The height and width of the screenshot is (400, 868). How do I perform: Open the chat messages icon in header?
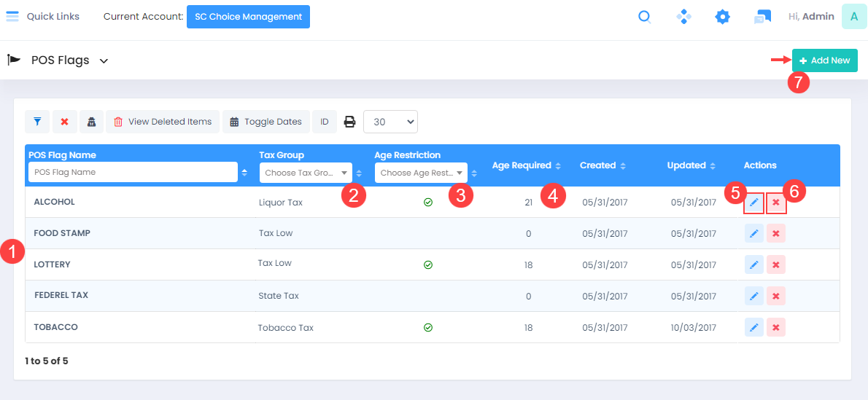(x=762, y=17)
